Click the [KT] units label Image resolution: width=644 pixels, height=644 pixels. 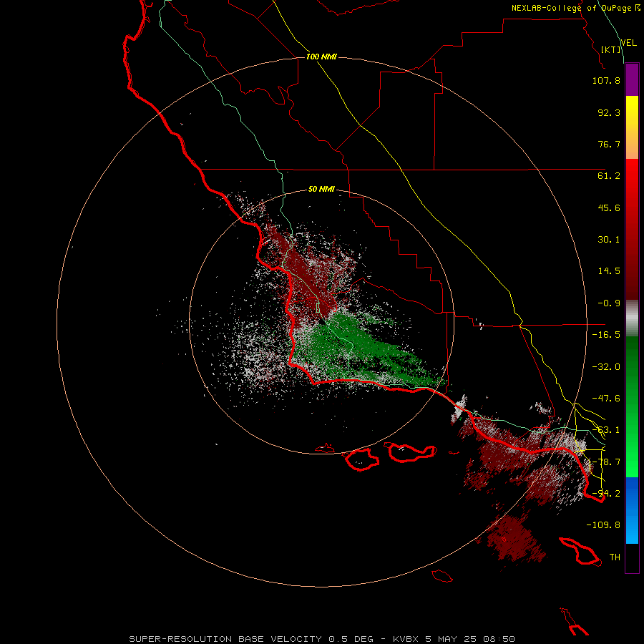click(x=611, y=49)
